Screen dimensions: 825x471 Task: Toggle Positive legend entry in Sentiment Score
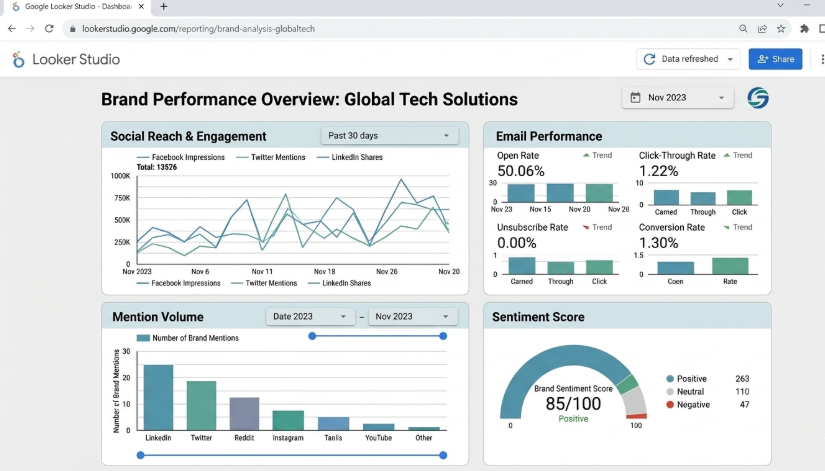coord(686,379)
